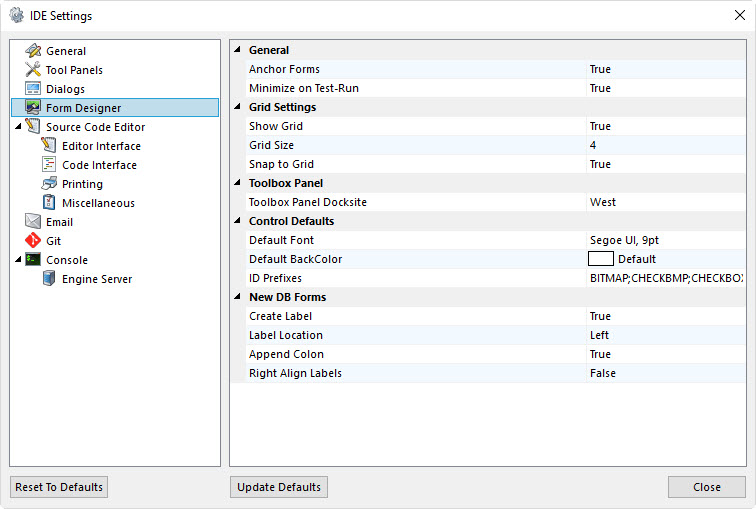Close dialog with title bar X
The height and width of the screenshot is (509, 756).
pyautogui.click(x=740, y=15)
